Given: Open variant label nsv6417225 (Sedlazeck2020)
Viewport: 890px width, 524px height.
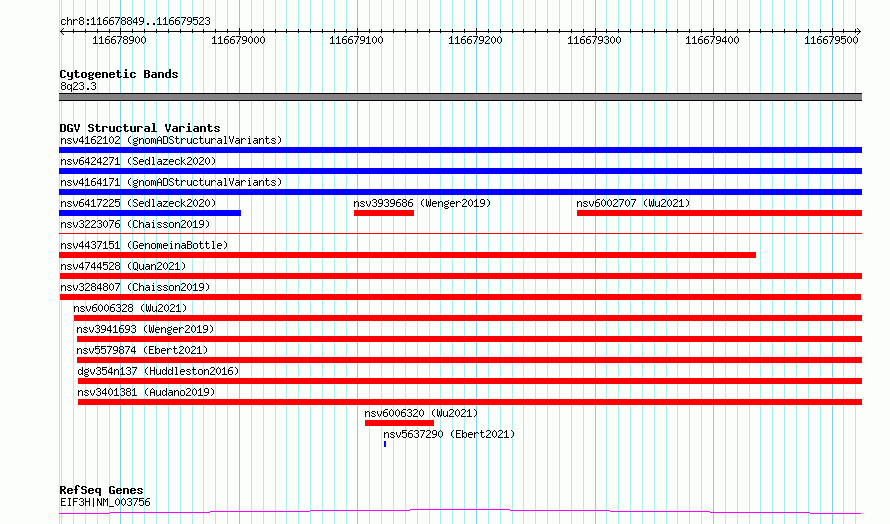Looking at the screenshot, I should [138, 203].
